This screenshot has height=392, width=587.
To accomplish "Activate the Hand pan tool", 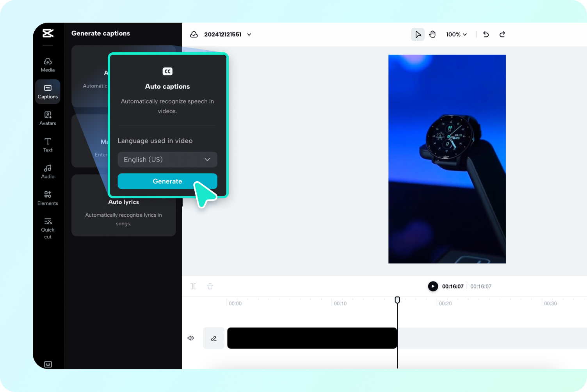I will (x=432, y=34).
